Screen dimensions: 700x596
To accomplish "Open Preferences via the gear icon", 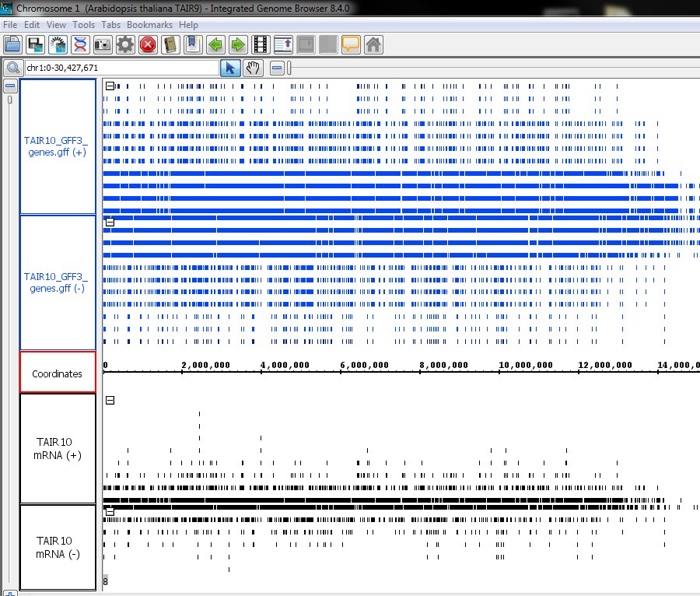I will point(125,44).
